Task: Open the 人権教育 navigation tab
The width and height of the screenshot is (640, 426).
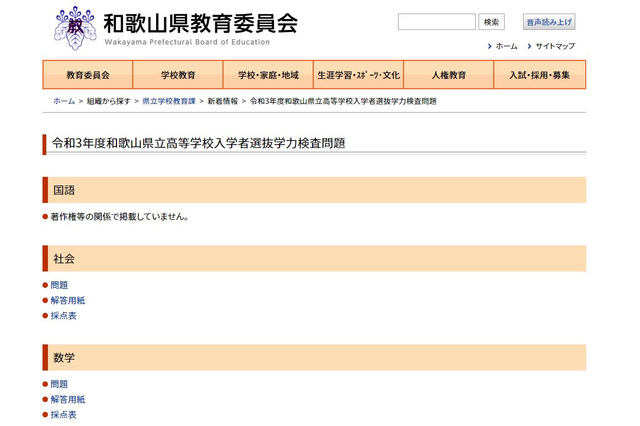Action: tap(449, 75)
